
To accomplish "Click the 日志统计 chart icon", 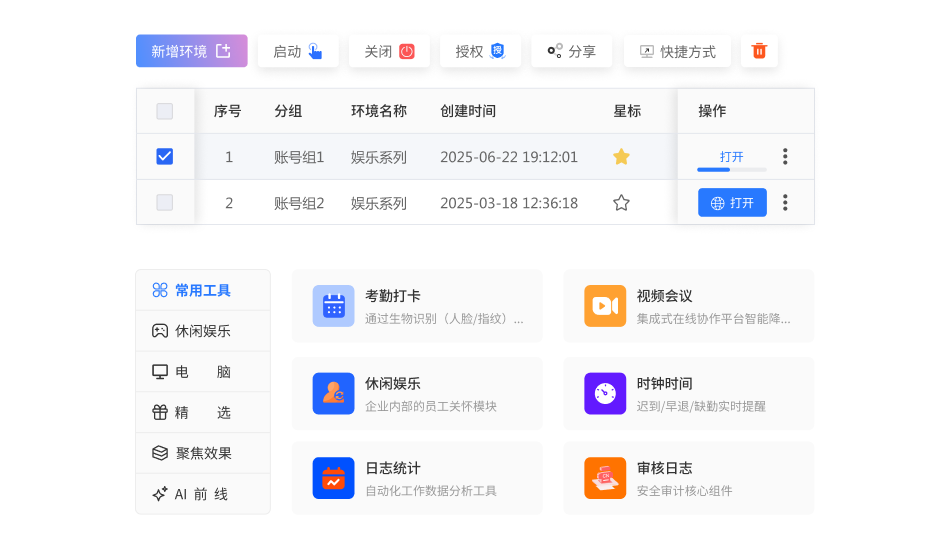I will click(333, 478).
